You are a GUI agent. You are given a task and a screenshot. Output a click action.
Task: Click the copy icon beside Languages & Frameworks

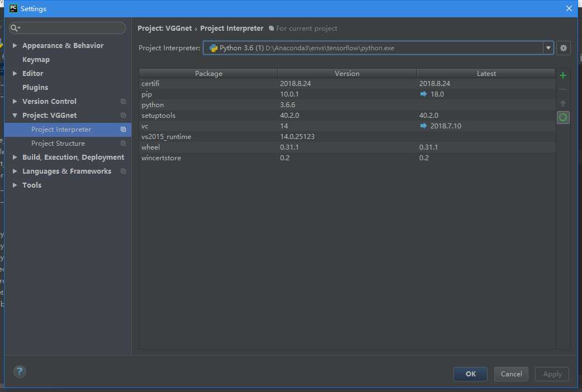click(123, 171)
